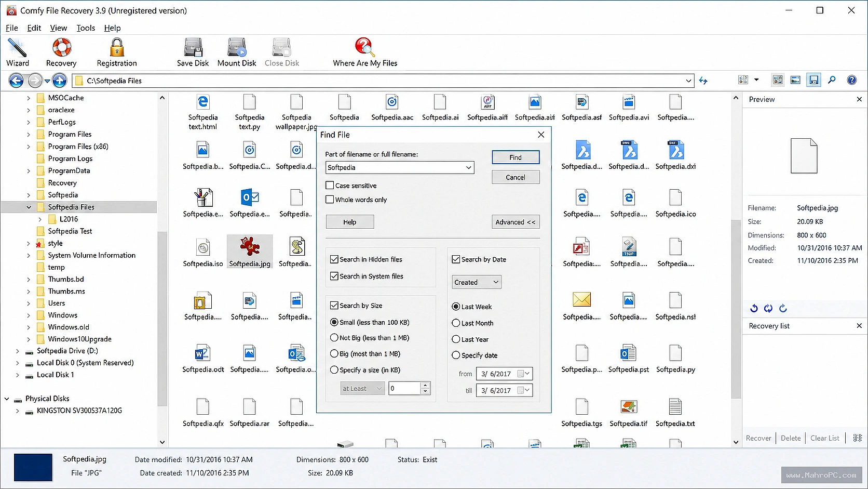The height and width of the screenshot is (489, 868).
Task: Select Not Big (less than 1 MB)
Action: tap(334, 338)
